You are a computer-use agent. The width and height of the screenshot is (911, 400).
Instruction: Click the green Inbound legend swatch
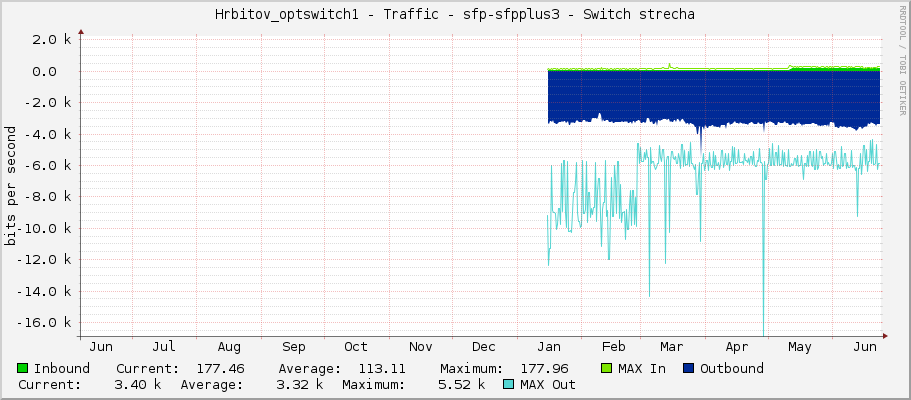click(x=23, y=368)
